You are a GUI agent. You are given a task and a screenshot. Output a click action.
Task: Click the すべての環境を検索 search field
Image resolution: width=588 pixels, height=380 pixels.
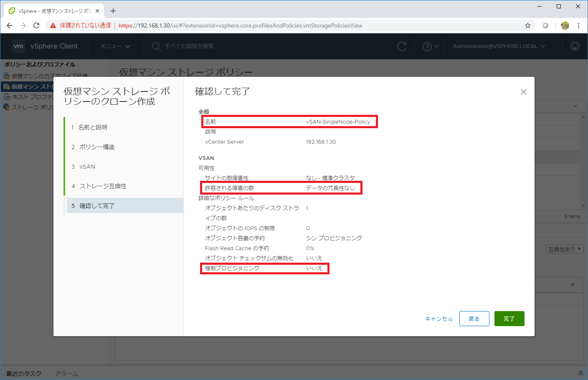tap(189, 46)
